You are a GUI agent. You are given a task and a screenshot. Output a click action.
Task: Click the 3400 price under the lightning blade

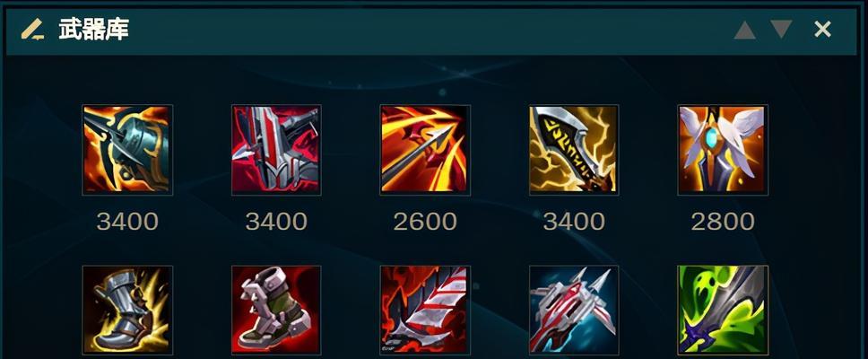coord(574,222)
